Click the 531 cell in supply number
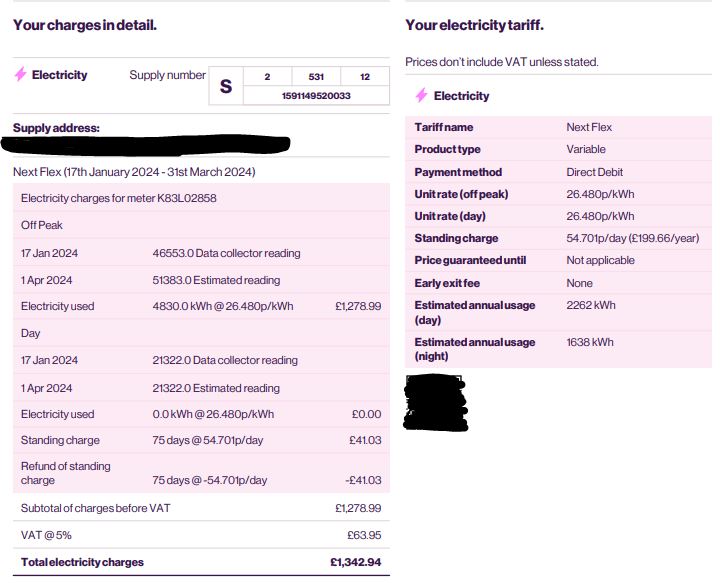Screen dimensions: 720x583 click(x=316, y=77)
